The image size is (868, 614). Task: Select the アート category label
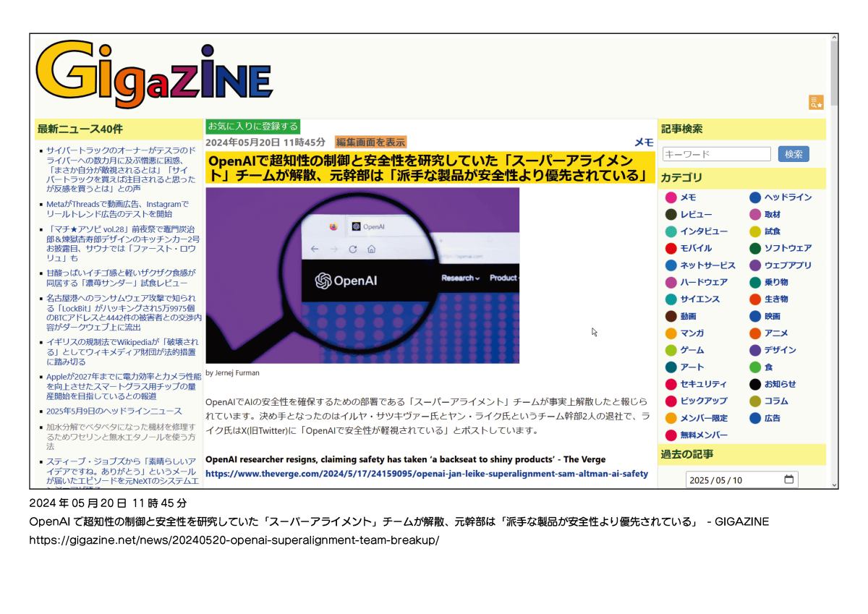coord(692,367)
